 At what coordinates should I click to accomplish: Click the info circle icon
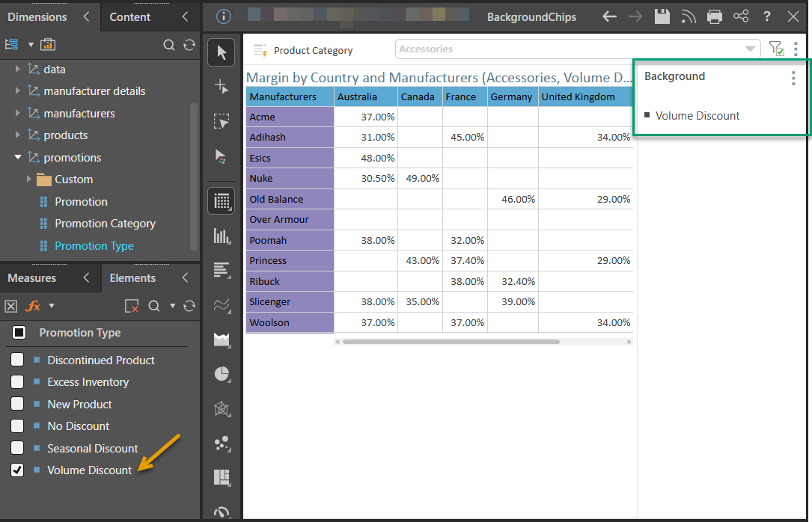click(x=224, y=16)
